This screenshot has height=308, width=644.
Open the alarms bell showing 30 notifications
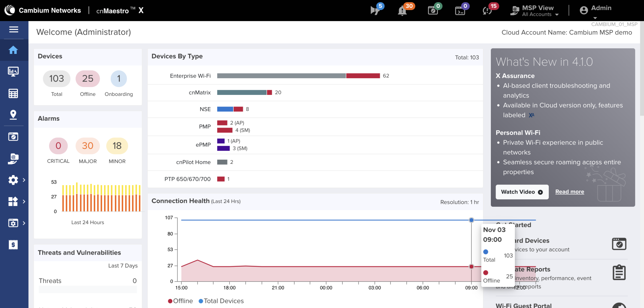point(402,10)
